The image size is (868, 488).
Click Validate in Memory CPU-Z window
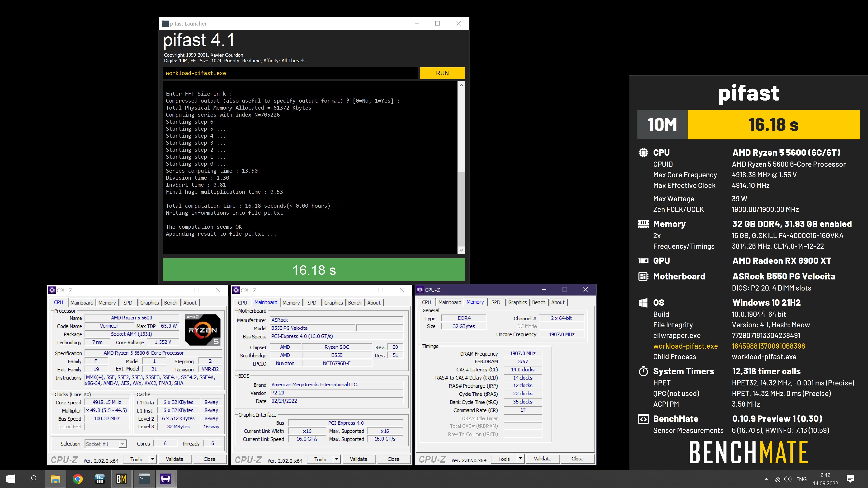[x=542, y=458]
